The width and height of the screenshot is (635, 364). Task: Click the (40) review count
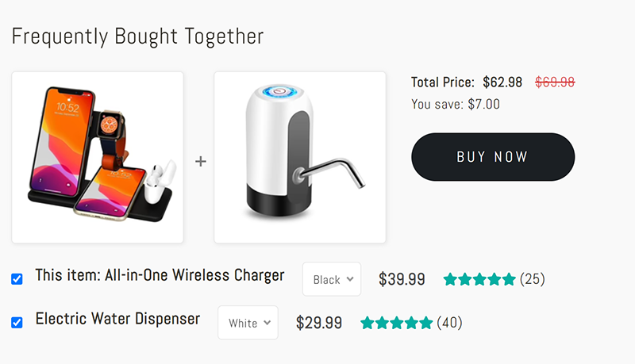(x=449, y=323)
